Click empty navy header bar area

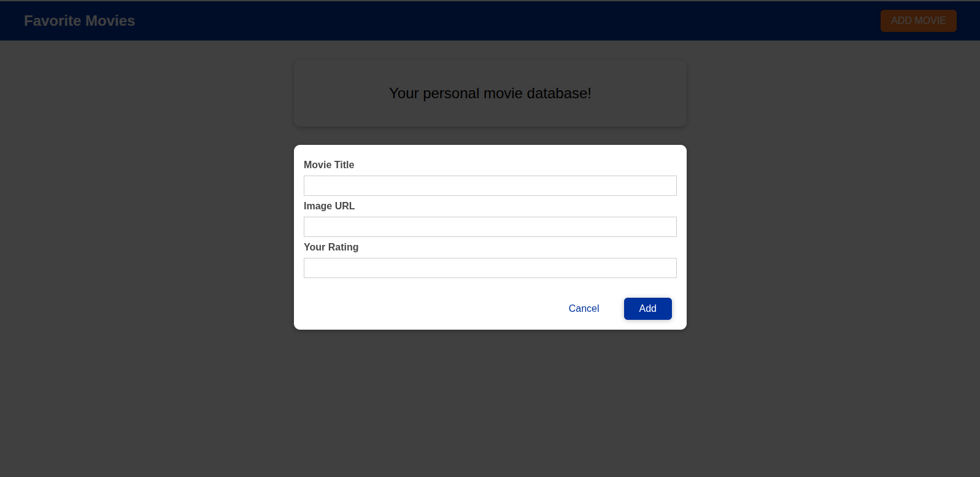tap(491, 21)
